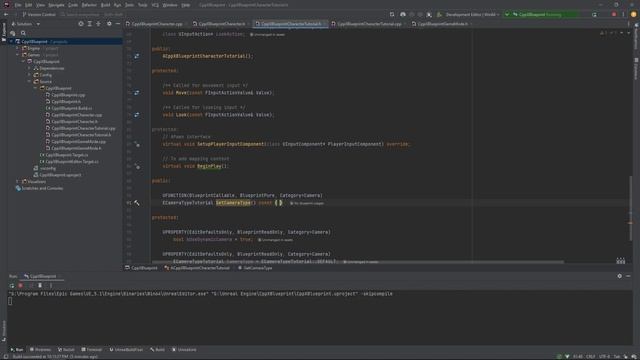Click the CppXBlueprint breadcrumb below the editor
The height and width of the screenshot is (360, 640).
[x=141, y=268]
